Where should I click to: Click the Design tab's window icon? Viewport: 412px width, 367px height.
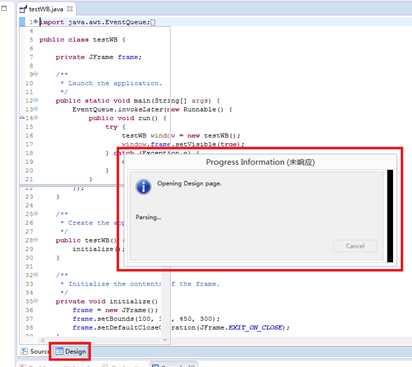pyautogui.click(x=59, y=351)
